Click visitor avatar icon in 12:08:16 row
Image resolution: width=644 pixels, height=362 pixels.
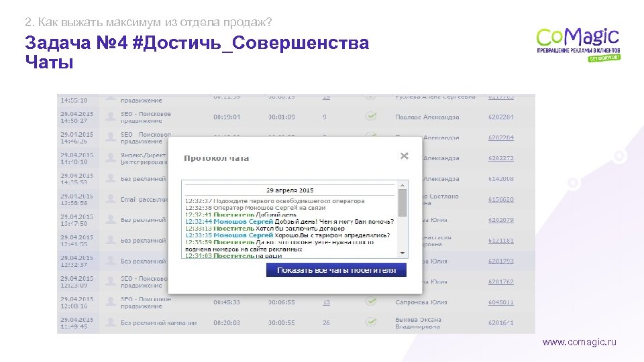(x=110, y=302)
